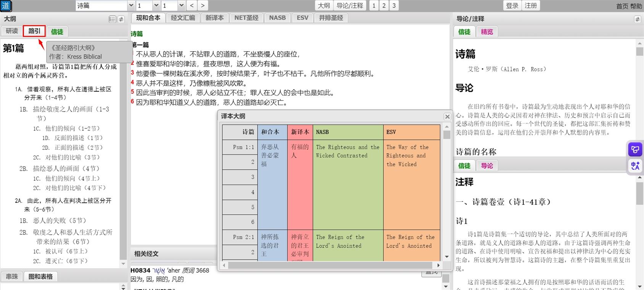This screenshot has height=290, width=644.
Task: Open the book name dropdown showing 诗篇
Action: [x=131, y=6]
